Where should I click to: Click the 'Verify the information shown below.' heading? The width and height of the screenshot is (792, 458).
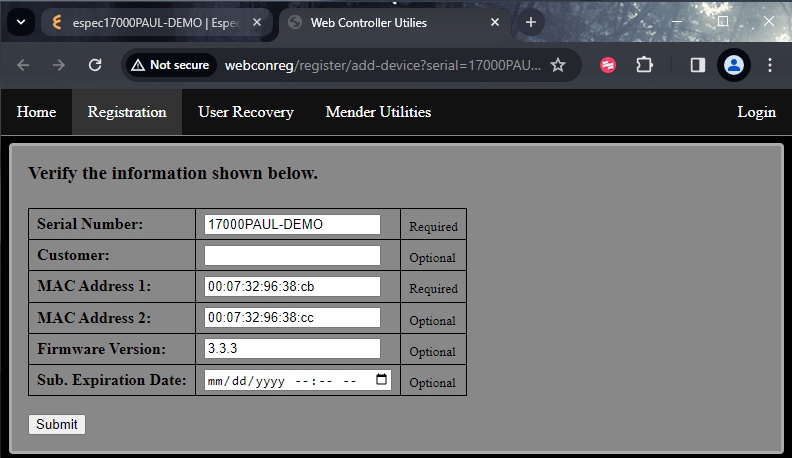173,173
